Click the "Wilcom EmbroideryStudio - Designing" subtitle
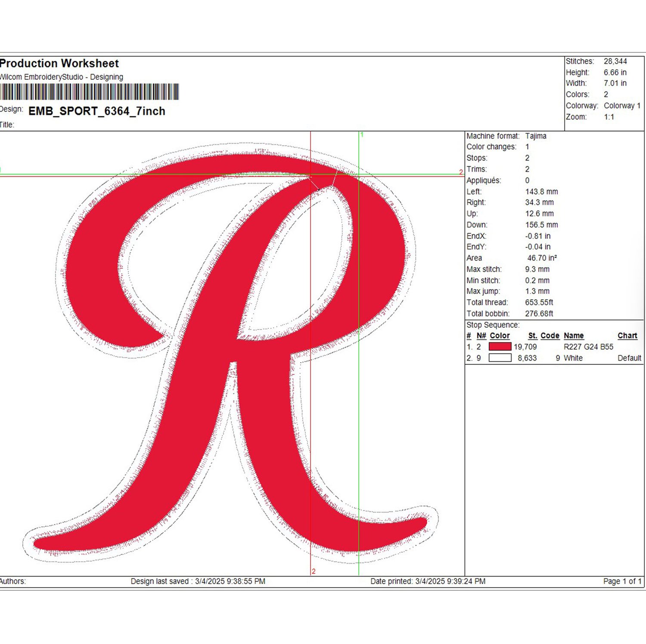 pyautogui.click(x=61, y=77)
